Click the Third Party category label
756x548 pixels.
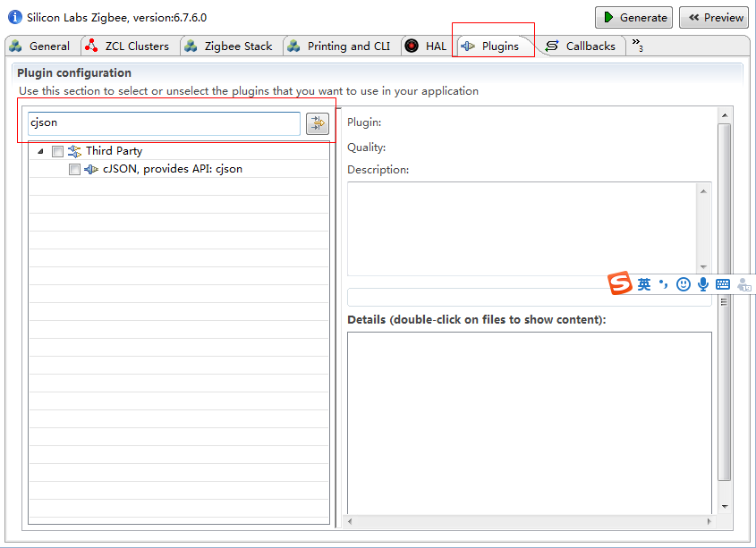(x=115, y=151)
